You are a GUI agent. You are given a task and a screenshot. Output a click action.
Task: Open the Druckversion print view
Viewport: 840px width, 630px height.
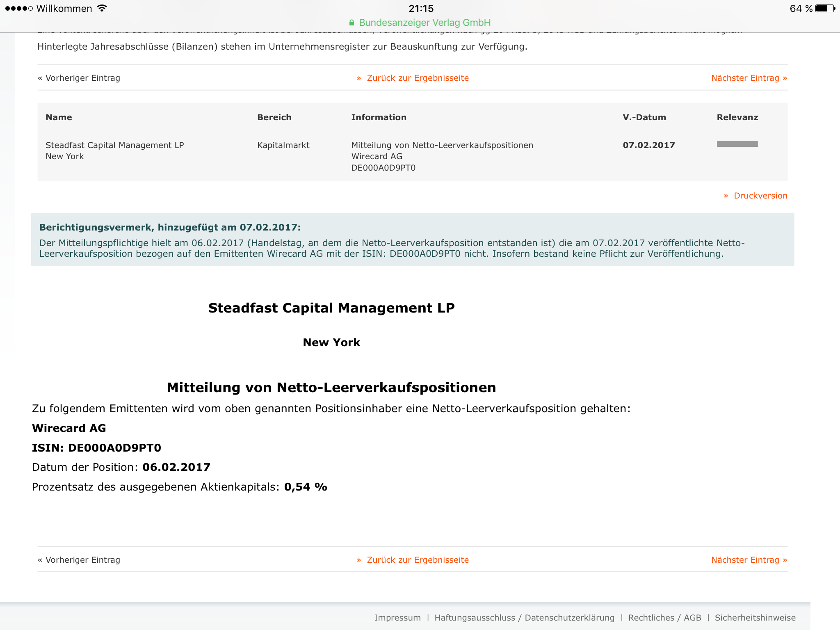coord(761,196)
